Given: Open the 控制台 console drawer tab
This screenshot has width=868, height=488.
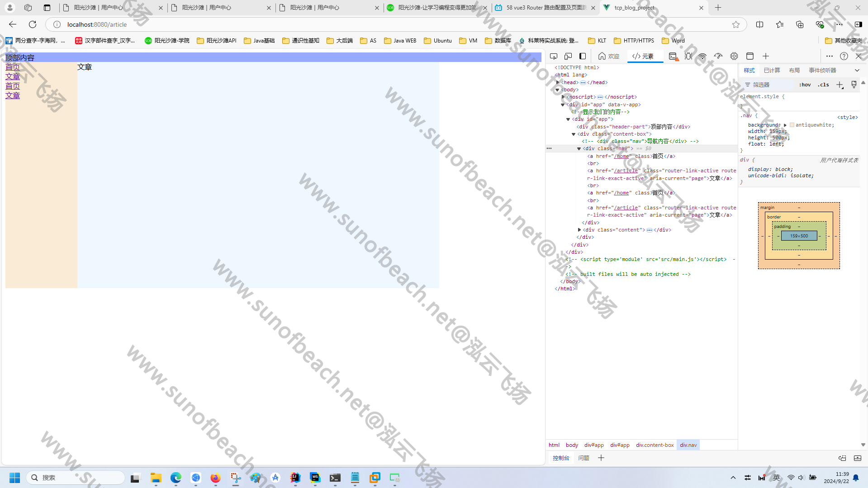Looking at the screenshot, I should 561,458.
